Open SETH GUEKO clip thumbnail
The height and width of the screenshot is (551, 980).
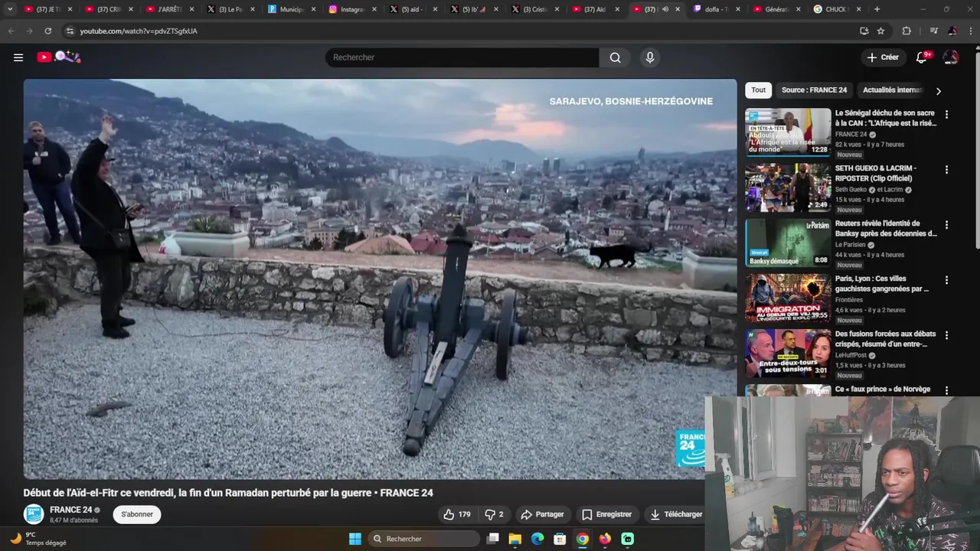(x=788, y=187)
